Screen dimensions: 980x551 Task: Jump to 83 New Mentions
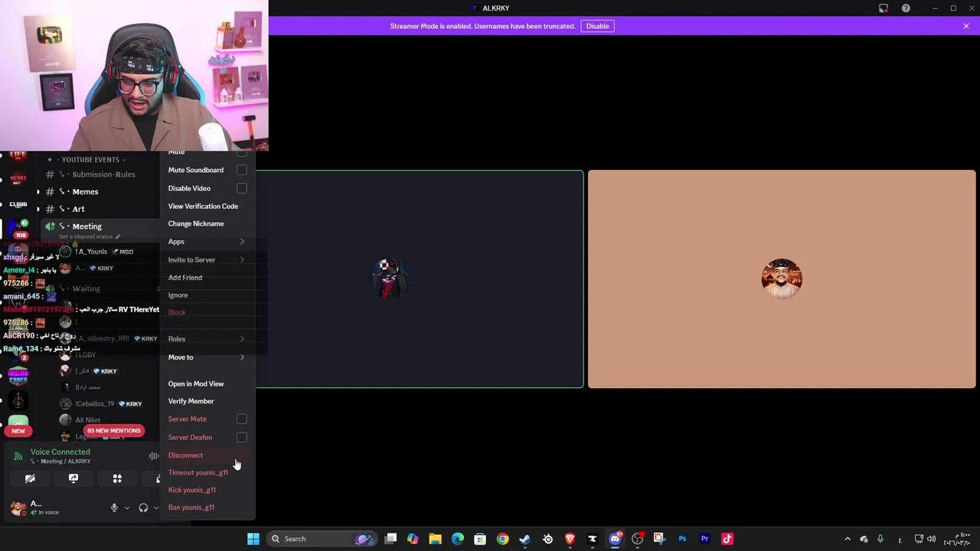[113, 431]
